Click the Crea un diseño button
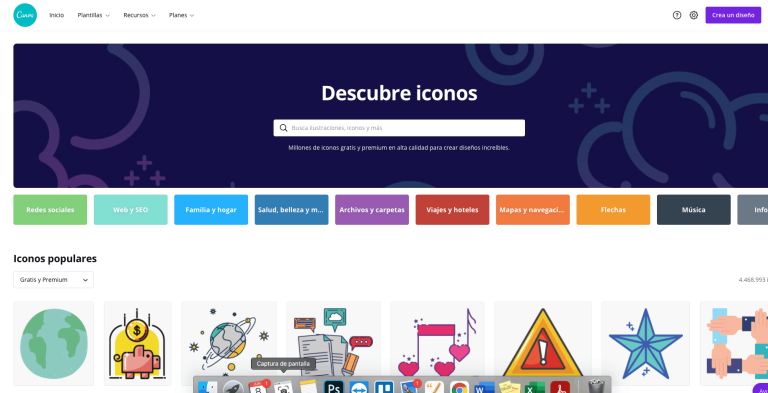Screen dimensions: 768x393 point(733,15)
